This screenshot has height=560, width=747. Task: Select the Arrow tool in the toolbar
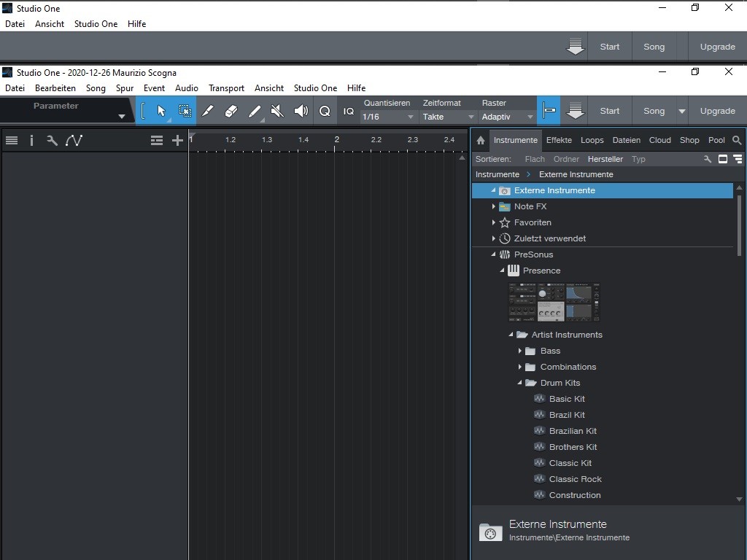click(x=161, y=111)
